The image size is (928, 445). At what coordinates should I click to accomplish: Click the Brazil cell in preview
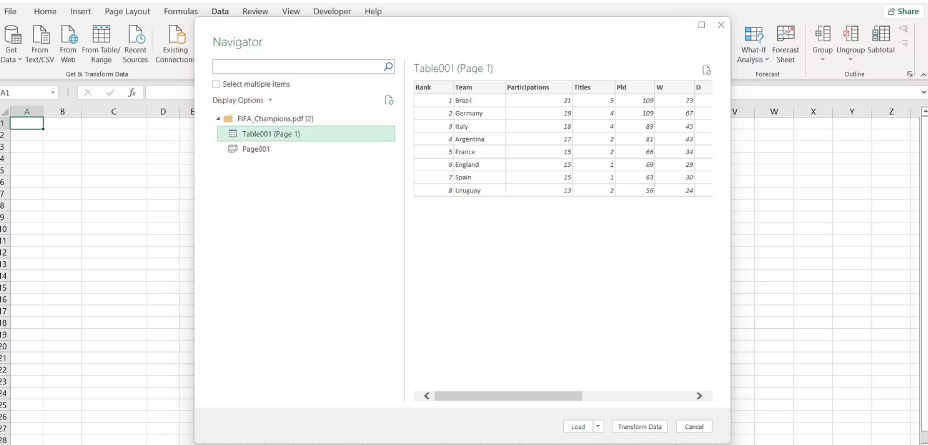(x=479, y=101)
